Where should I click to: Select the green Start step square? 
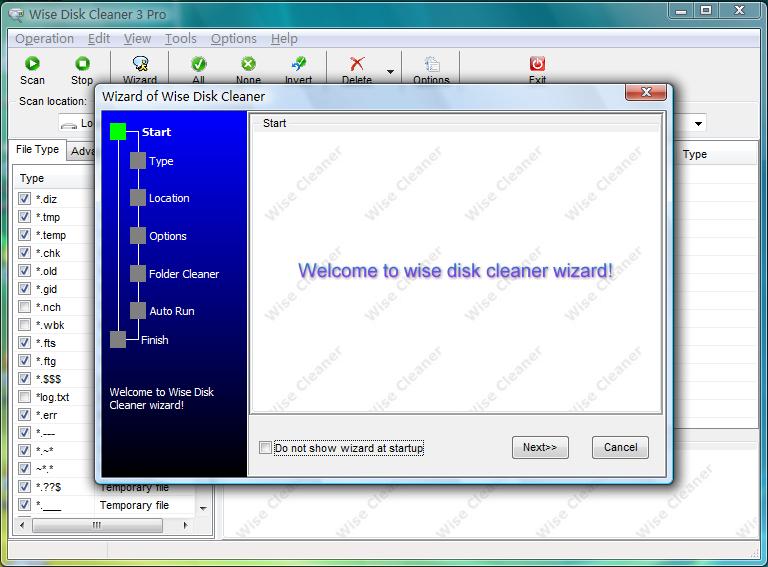(x=118, y=131)
